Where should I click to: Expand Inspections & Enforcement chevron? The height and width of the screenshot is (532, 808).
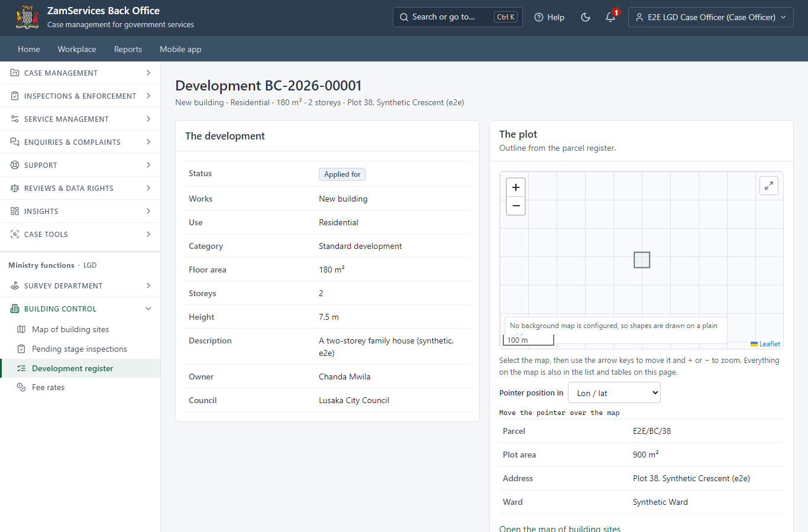[148, 96]
